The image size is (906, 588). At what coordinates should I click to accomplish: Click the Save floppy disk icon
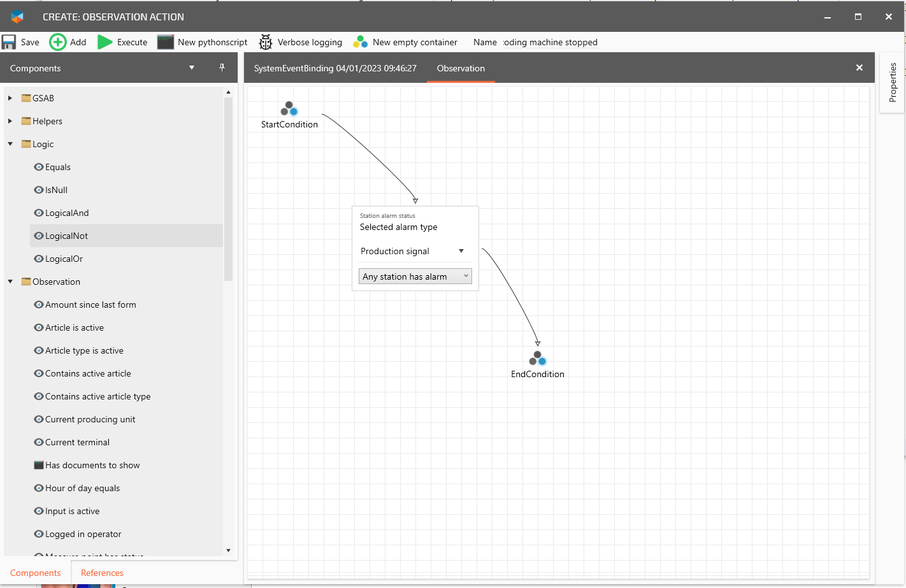9,42
